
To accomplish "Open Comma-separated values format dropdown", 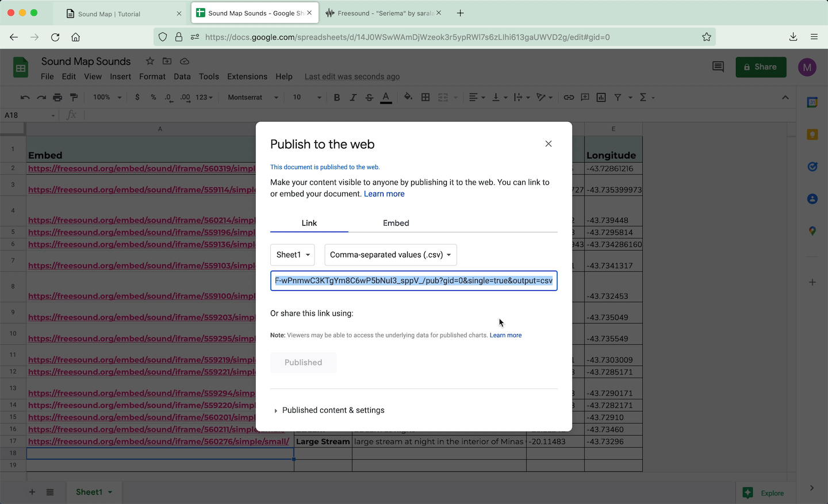I will click(390, 255).
